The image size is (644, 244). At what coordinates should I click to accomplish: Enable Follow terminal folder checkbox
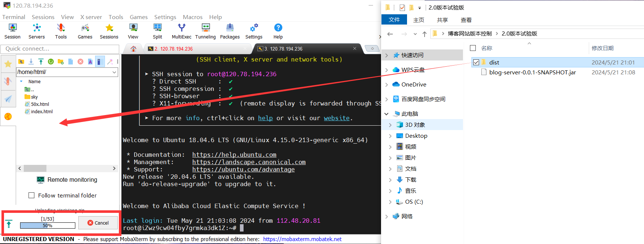tap(32, 196)
